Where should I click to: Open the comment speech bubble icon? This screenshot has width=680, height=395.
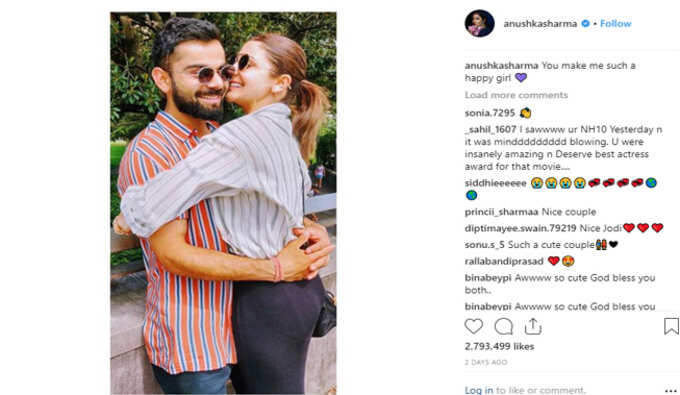click(503, 326)
